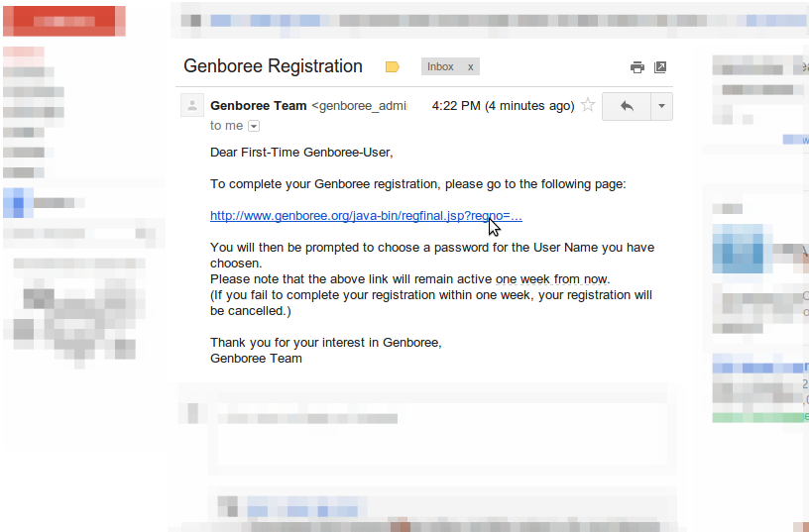Click the yellow importance marker tag
Viewport: 809px width, 532px height.
(x=393, y=67)
